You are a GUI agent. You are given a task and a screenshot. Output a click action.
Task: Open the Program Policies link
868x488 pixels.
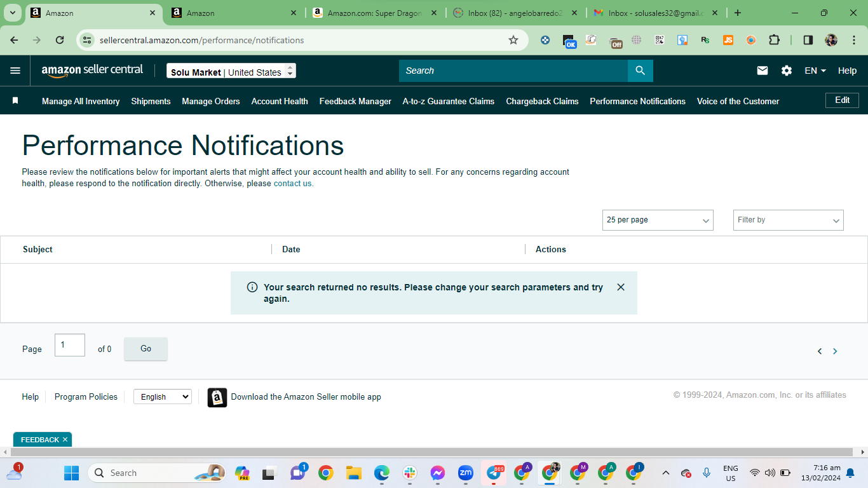coord(86,396)
